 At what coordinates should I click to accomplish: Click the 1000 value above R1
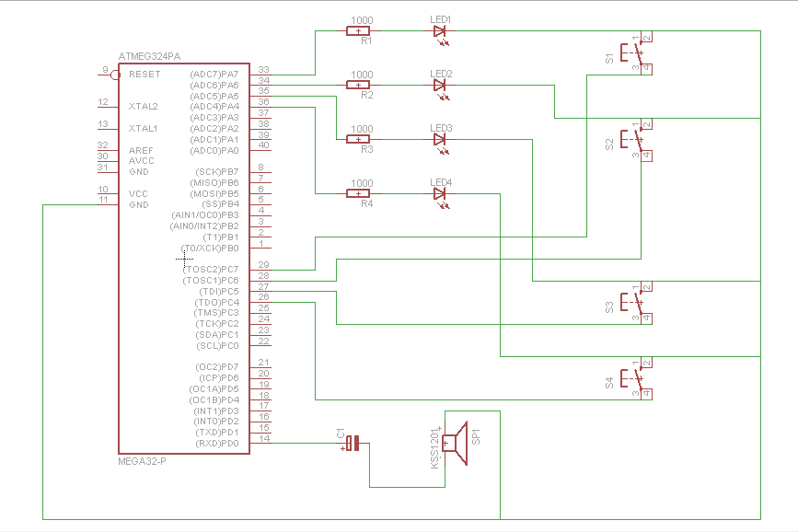pos(362,20)
